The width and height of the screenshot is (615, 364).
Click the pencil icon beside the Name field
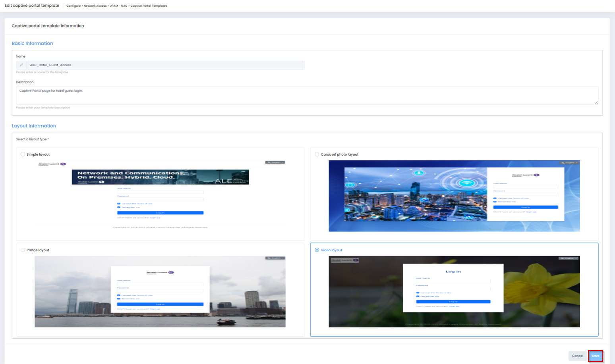pos(21,65)
